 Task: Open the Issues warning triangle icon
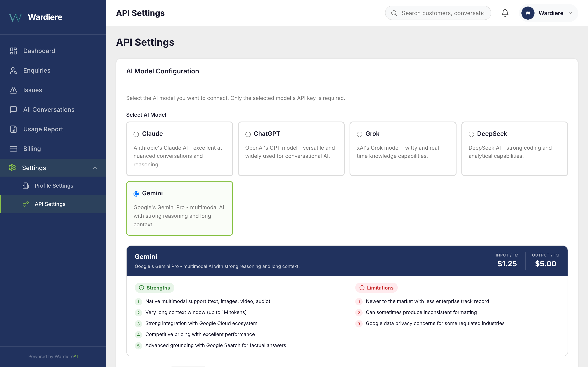pyautogui.click(x=13, y=90)
